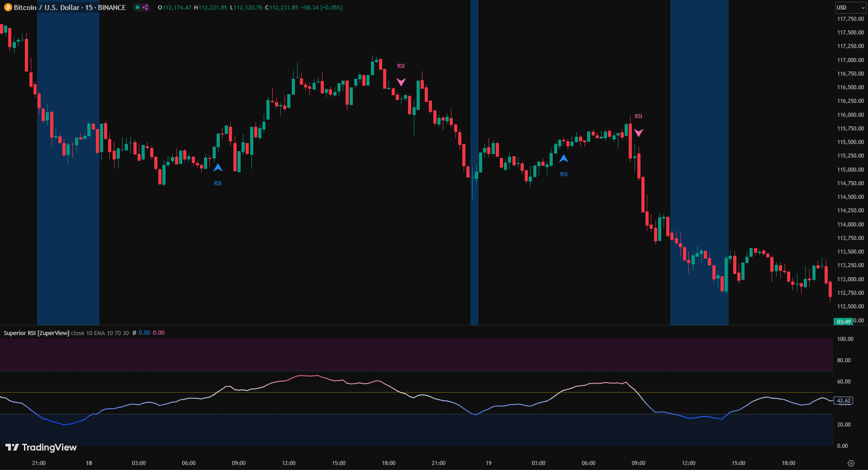Click the second pink RSI sell arrow

(x=638, y=133)
